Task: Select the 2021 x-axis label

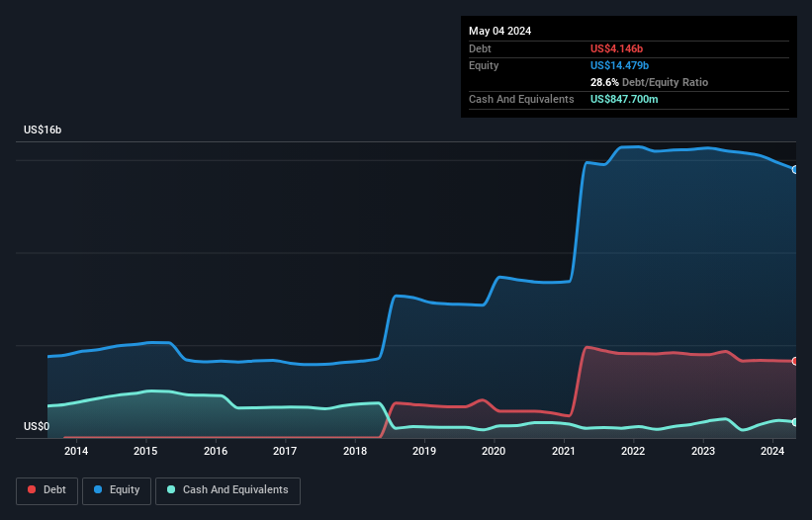Action: click(x=564, y=451)
